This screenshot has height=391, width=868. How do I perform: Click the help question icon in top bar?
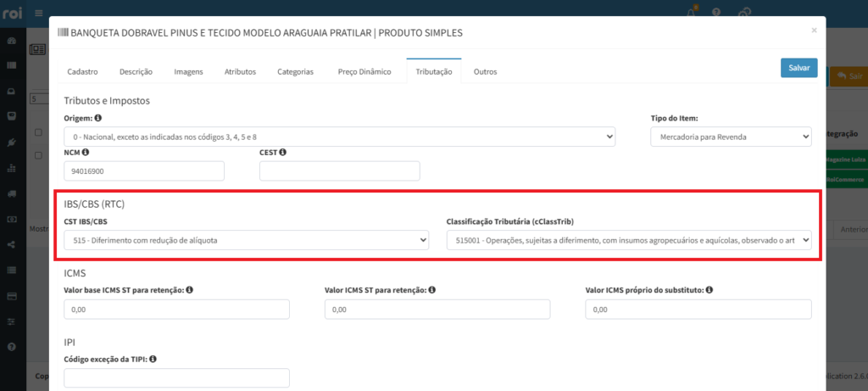click(x=716, y=13)
